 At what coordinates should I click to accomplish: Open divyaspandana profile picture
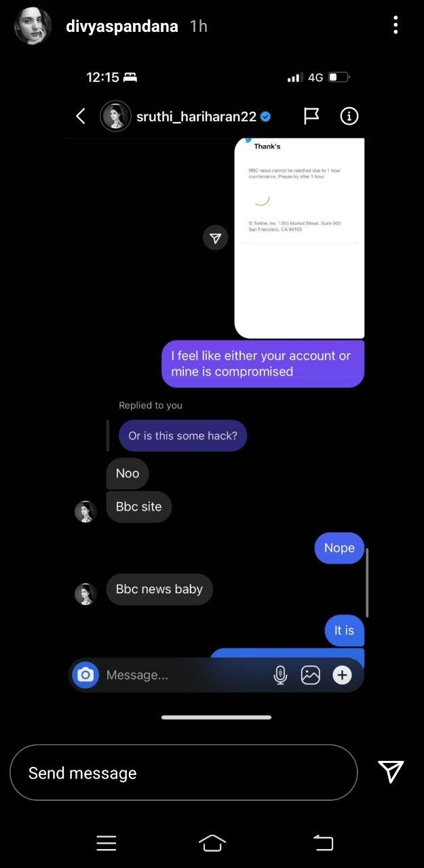(33, 26)
